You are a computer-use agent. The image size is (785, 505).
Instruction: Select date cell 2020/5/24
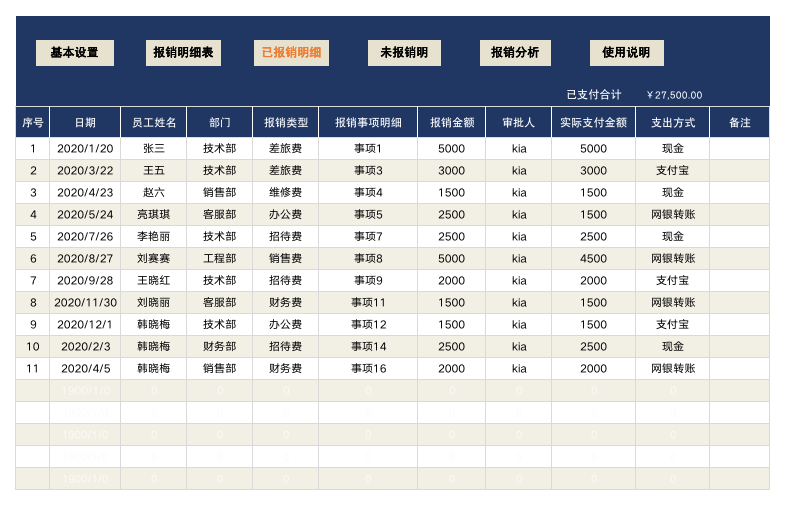[x=85, y=215]
